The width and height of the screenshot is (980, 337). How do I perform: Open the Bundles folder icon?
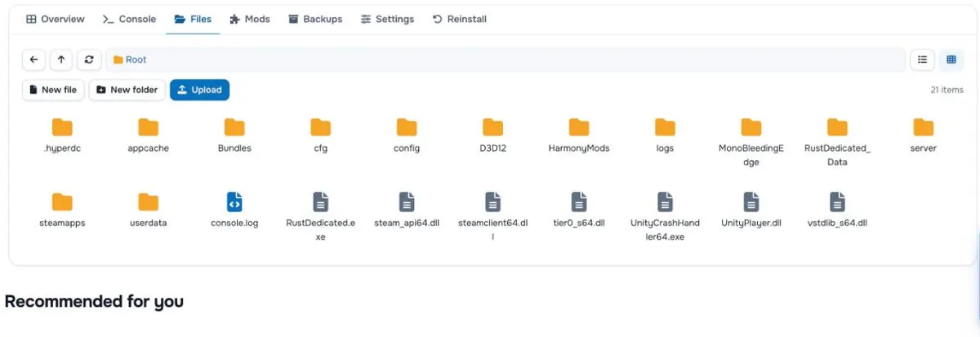[x=234, y=126]
